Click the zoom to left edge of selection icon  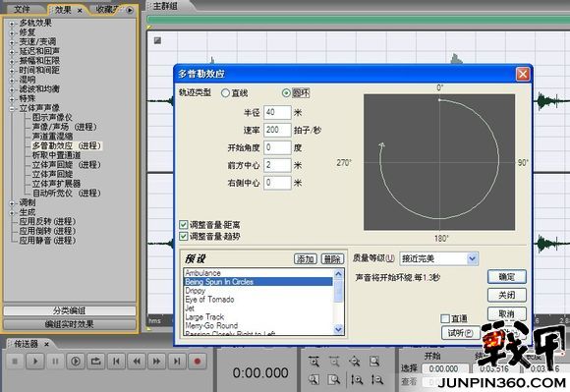point(313,379)
